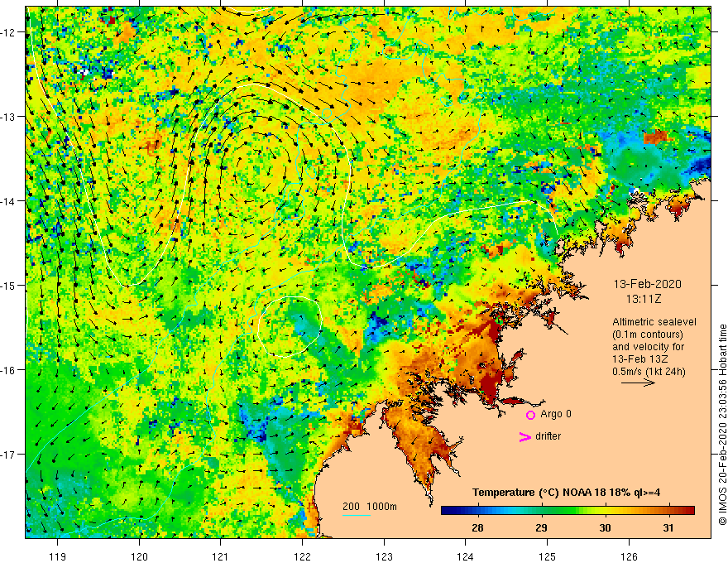Click the latitude label -14
This screenshot has height=563, width=728.
(x=8, y=201)
